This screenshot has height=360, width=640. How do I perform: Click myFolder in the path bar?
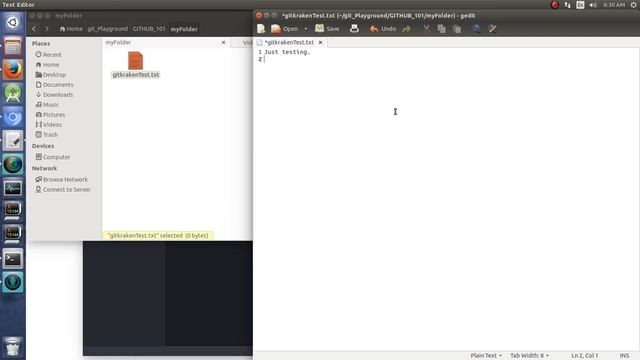pos(184,29)
